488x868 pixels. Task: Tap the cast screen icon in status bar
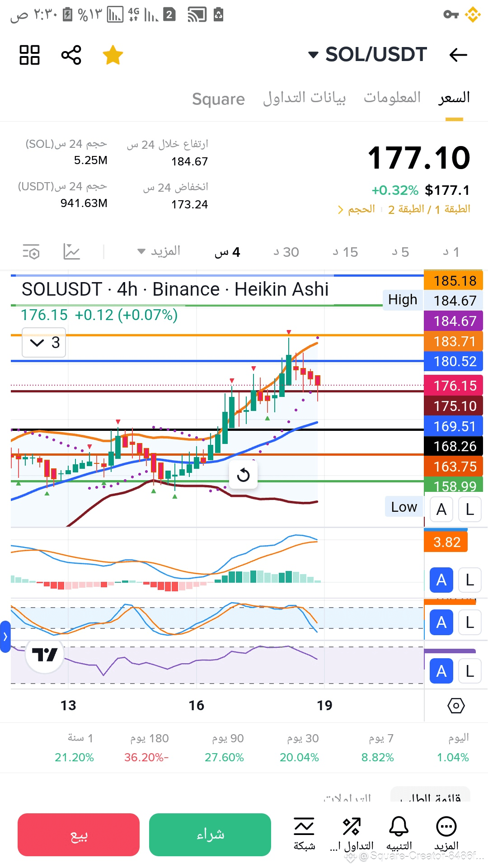[197, 15]
